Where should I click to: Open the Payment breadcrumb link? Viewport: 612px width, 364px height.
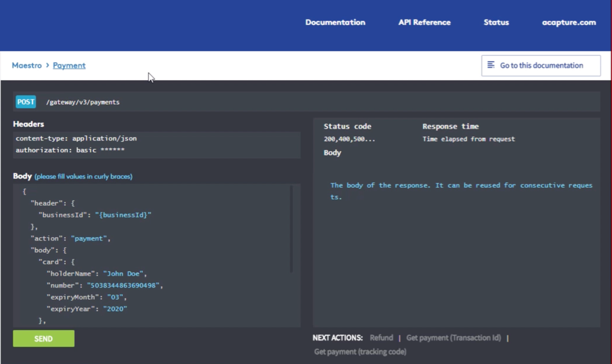click(69, 65)
